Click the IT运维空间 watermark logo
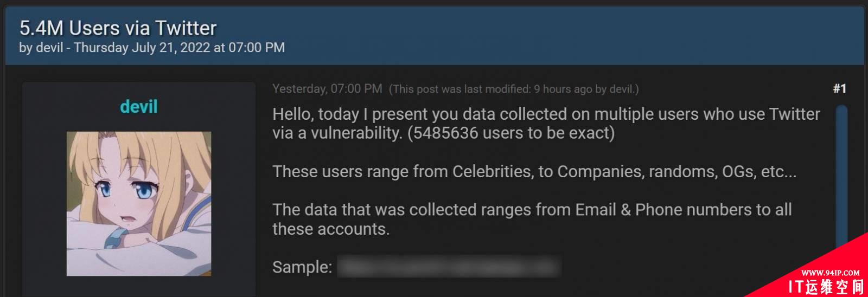Viewport: 868px width, 297px height. coord(825,287)
